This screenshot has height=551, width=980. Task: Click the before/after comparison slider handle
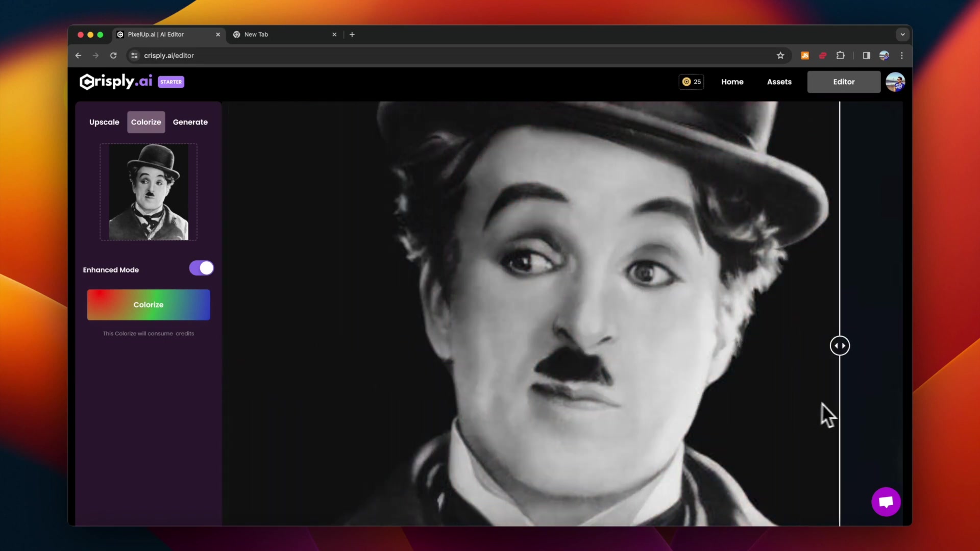pyautogui.click(x=840, y=345)
